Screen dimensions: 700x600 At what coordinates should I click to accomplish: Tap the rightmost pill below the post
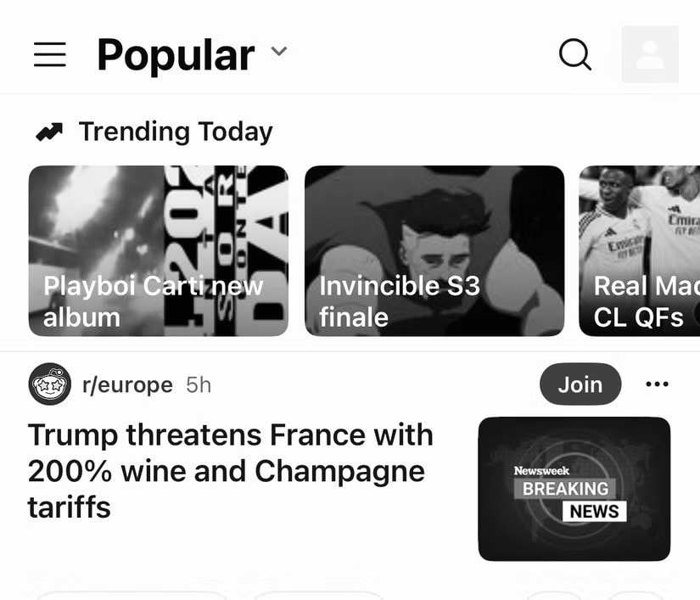click(x=636, y=595)
